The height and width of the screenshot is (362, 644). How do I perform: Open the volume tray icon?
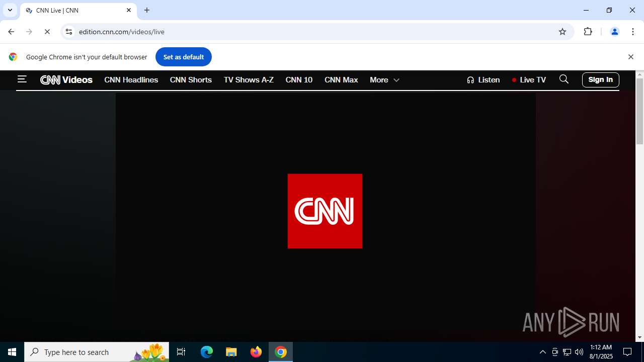tap(579, 352)
